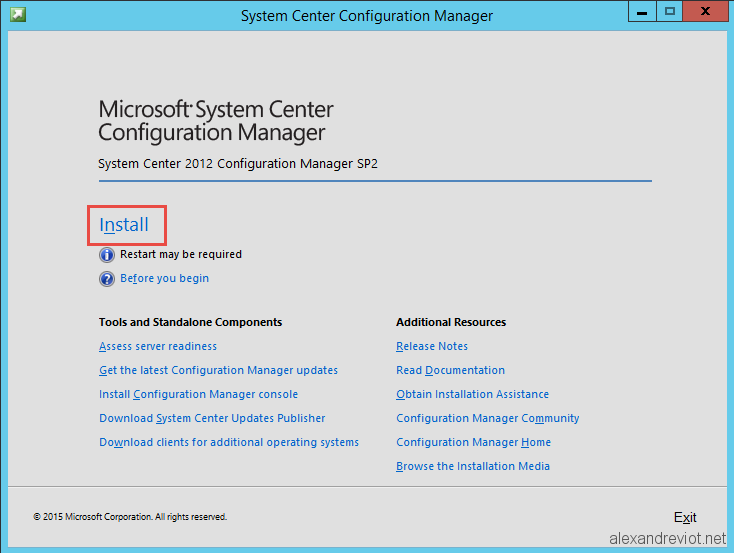
Task: Close the window with the red X
Action: 705,12
